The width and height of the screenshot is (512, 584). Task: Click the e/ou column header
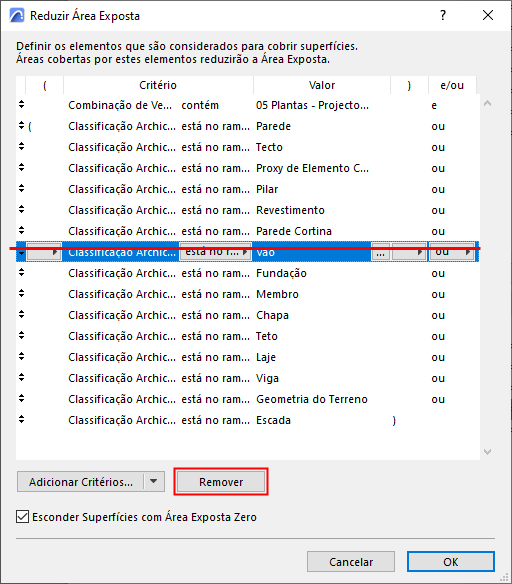click(452, 85)
